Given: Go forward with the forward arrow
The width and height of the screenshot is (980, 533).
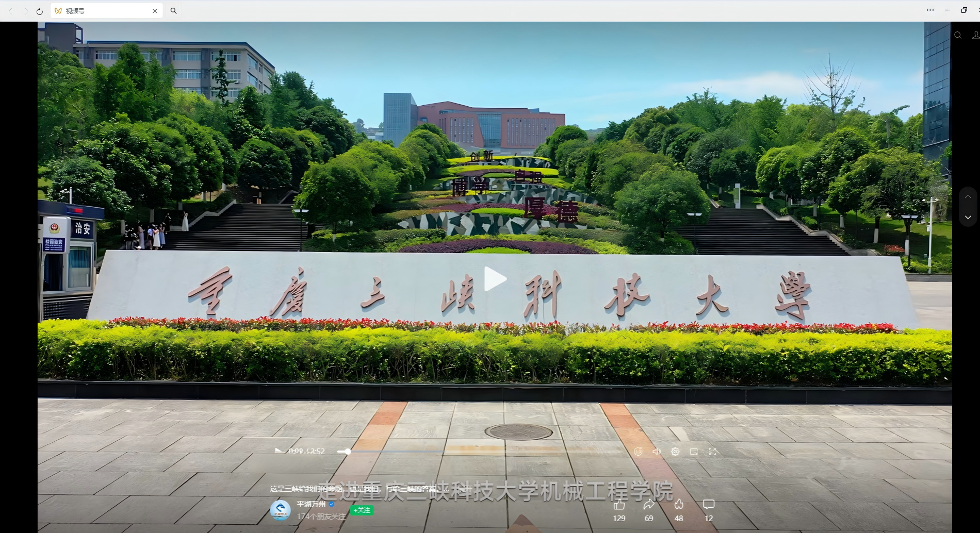Looking at the screenshot, I should 26,11.
